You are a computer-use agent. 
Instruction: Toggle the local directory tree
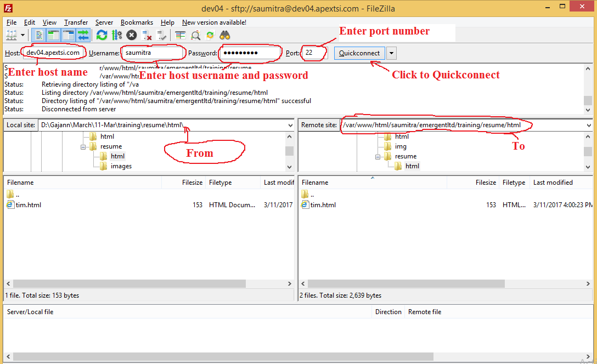click(x=53, y=36)
